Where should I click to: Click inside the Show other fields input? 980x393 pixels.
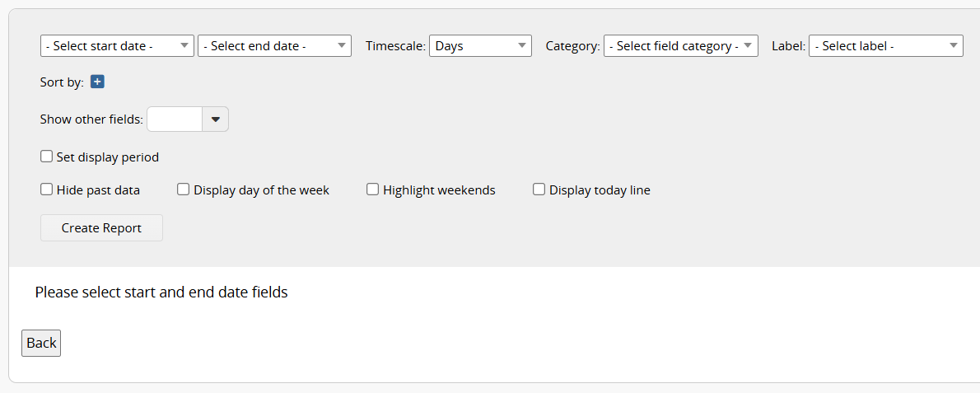(175, 119)
